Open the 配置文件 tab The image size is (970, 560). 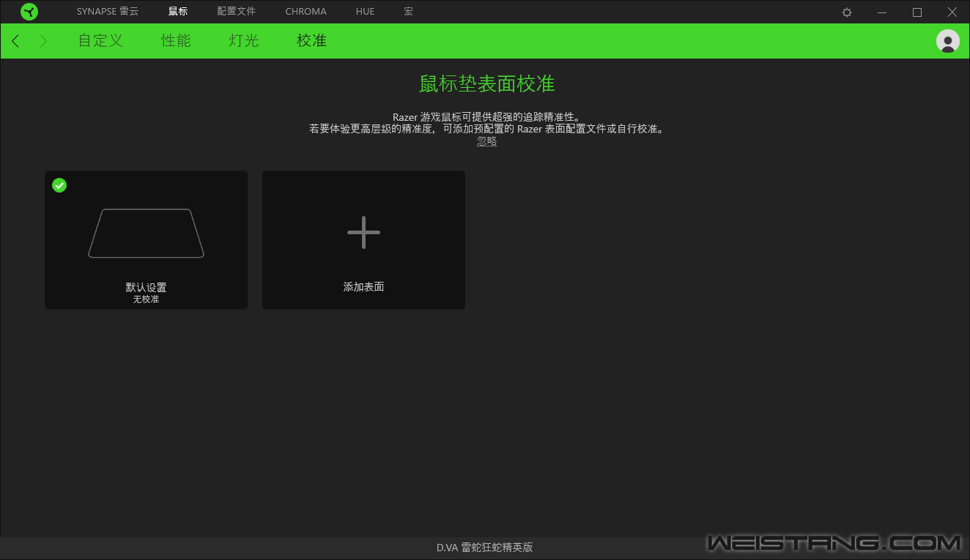tap(236, 12)
